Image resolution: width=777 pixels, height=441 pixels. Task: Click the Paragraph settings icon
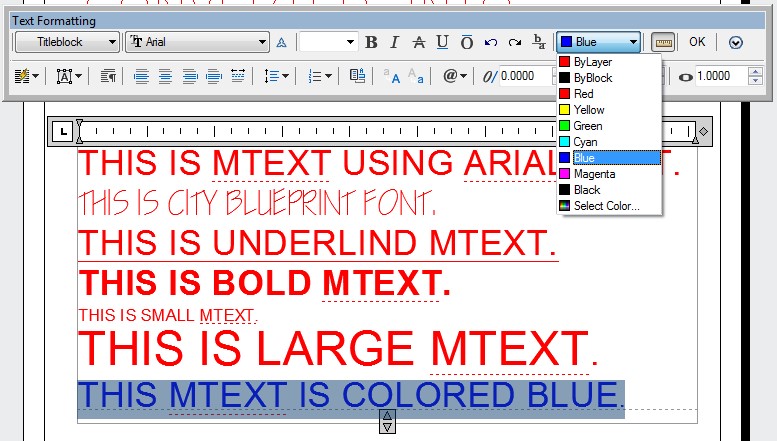[108, 76]
